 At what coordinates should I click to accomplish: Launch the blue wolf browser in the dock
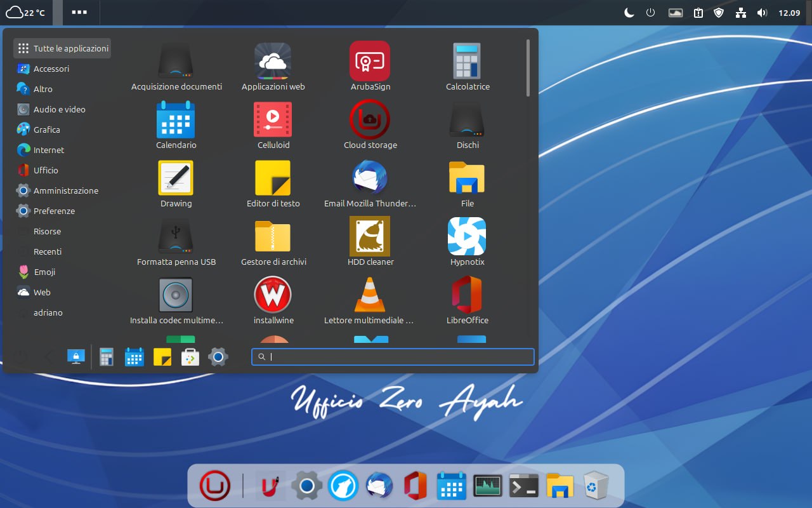click(343, 486)
